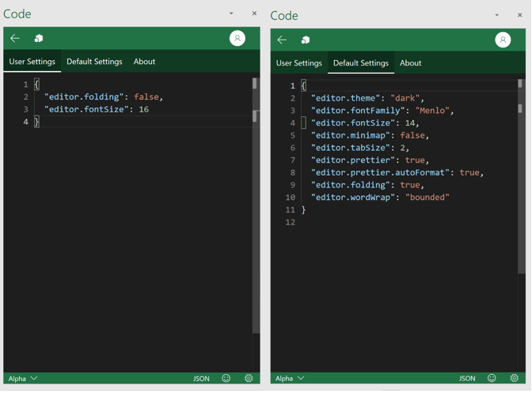Click the "editor.folding" key in left editor

(84, 97)
